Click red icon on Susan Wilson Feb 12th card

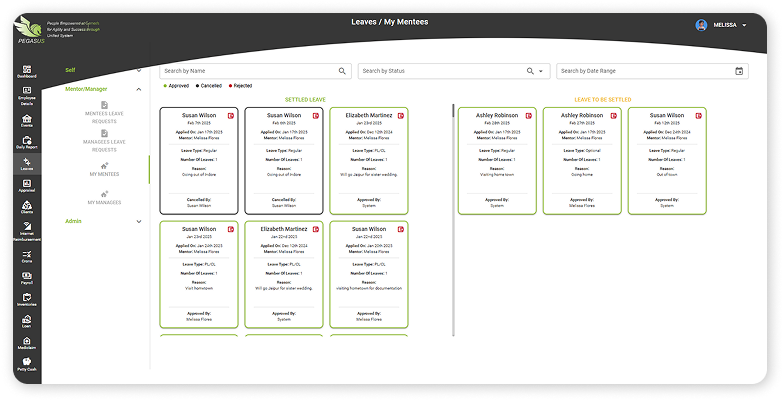point(699,116)
